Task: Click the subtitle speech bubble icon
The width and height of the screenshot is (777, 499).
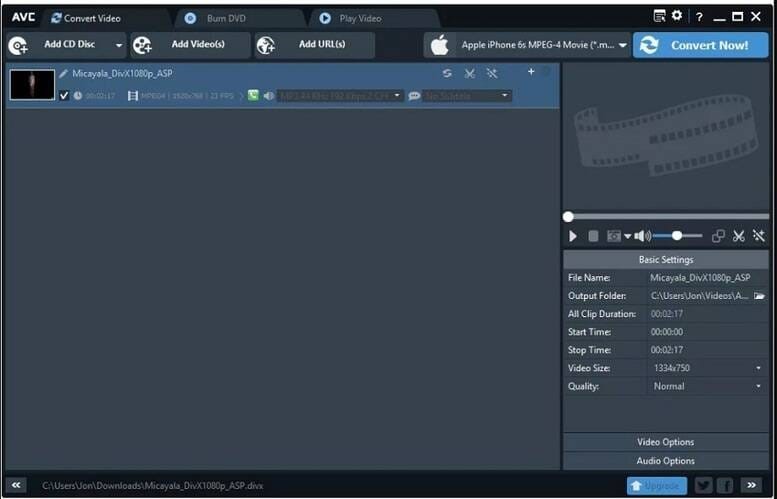Action: click(x=414, y=96)
